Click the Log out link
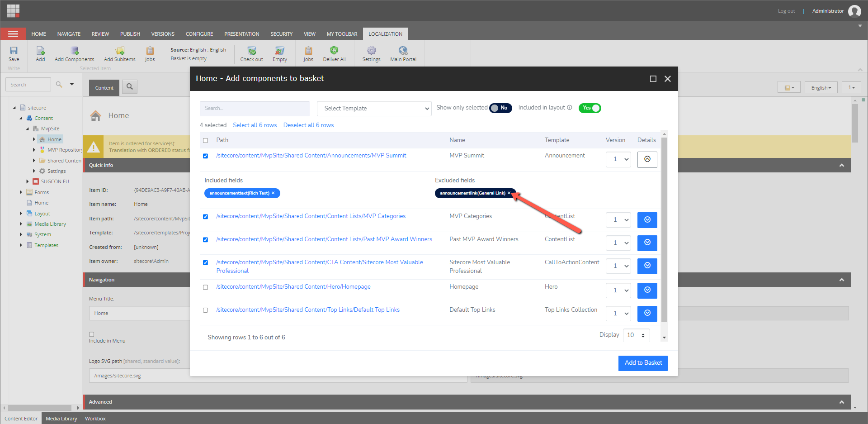The image size is (868, 424). (x=786, y=11)
